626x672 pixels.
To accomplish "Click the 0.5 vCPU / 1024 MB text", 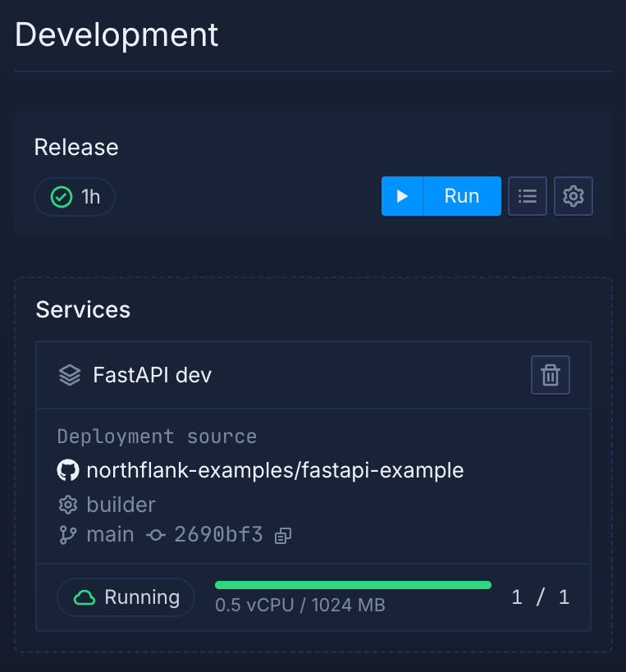I will [300, 606].
